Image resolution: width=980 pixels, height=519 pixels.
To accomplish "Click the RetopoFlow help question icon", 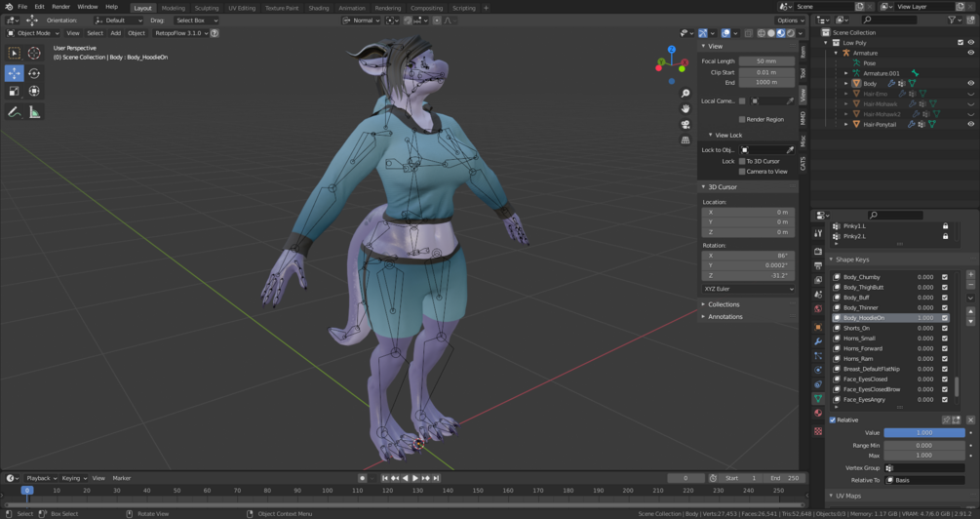I will point(215,33).
